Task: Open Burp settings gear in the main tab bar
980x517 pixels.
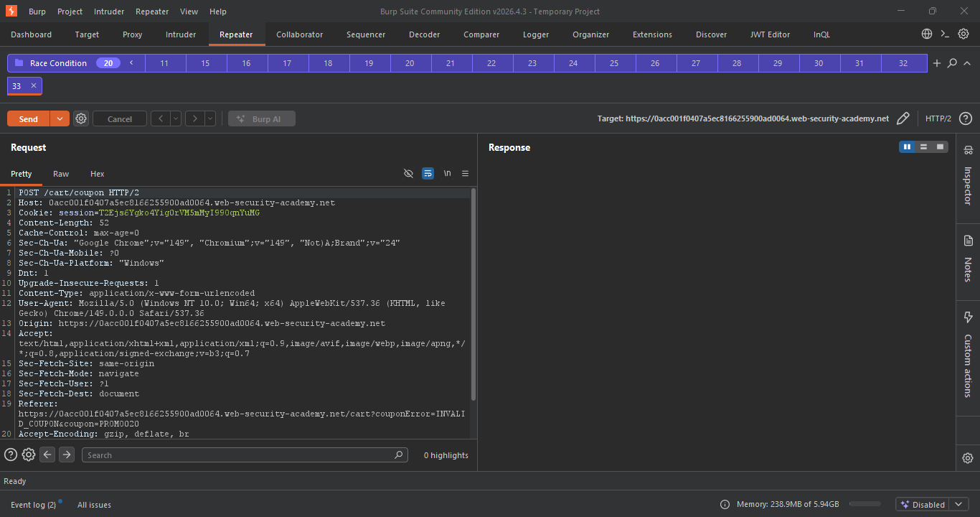Action: point(963,34)
